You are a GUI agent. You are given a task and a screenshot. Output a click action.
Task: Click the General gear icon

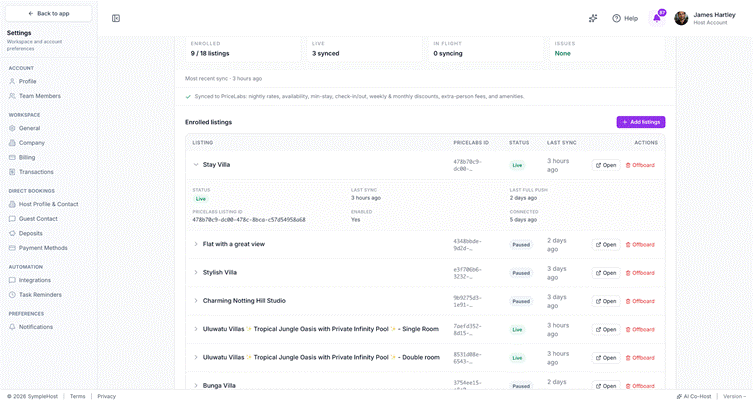tap(12, 128)
